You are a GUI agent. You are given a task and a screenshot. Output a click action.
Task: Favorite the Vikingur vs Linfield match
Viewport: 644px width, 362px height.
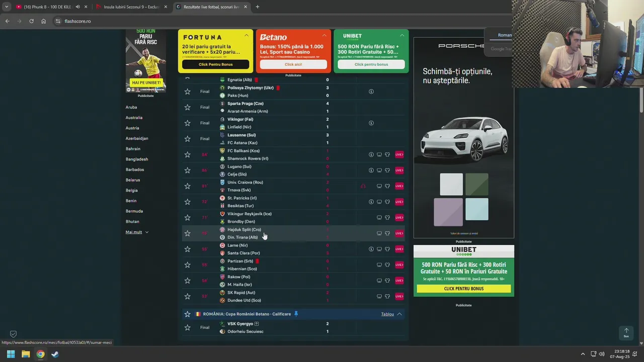(x=187, y=123)
